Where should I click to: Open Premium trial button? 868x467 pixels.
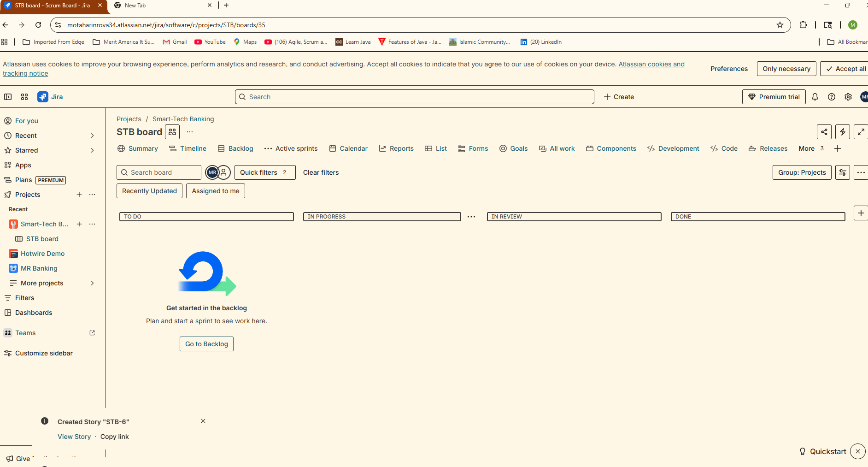[x=774, y=97]
